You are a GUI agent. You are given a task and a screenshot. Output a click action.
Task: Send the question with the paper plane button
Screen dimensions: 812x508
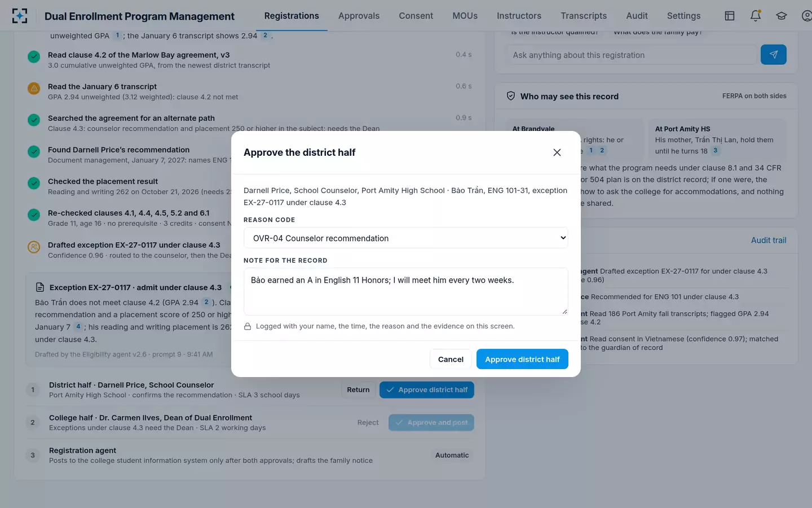(774, 55)
